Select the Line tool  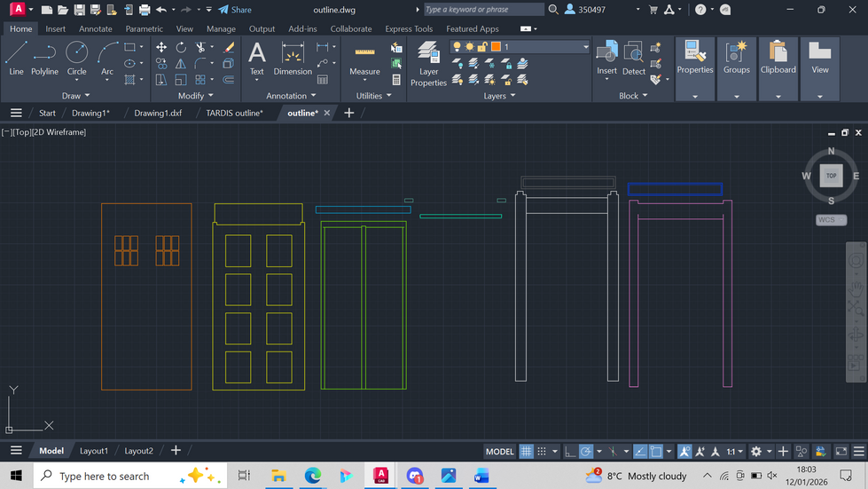pos(16,59)
